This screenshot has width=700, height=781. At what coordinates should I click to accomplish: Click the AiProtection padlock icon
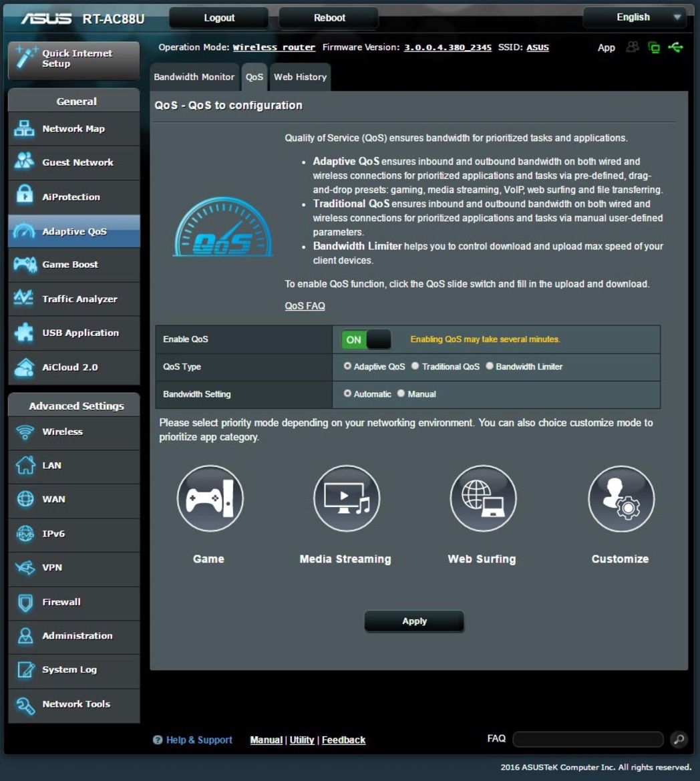pyautogui.click(x=24, y=195)
